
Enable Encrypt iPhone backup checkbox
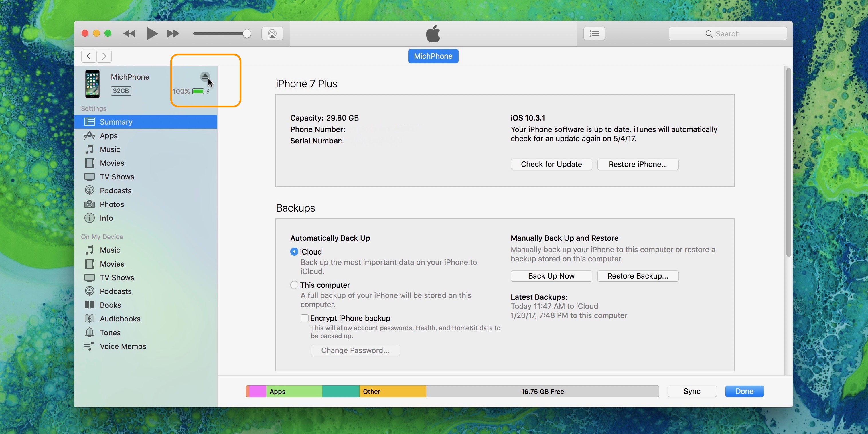[x=304, y=318]
